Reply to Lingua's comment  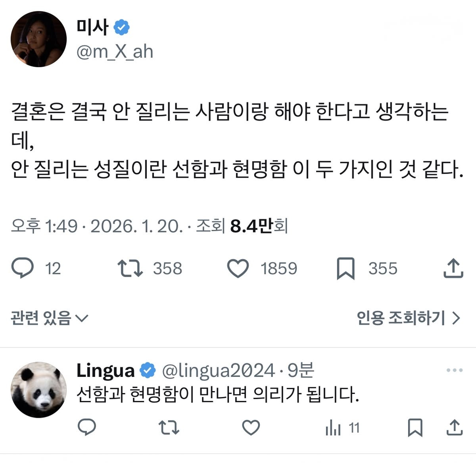87,428
